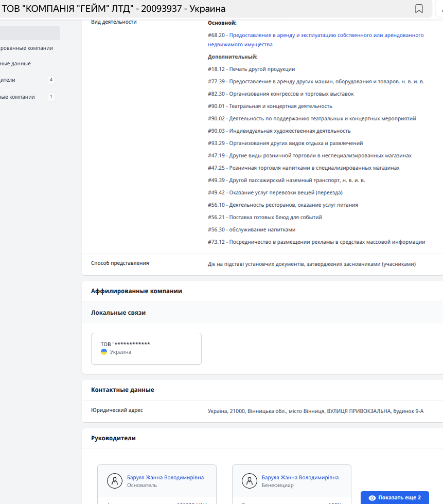Select the managers sidebar item with count 4
Viewport: 443px width, 504px height.
pos(8,80)
